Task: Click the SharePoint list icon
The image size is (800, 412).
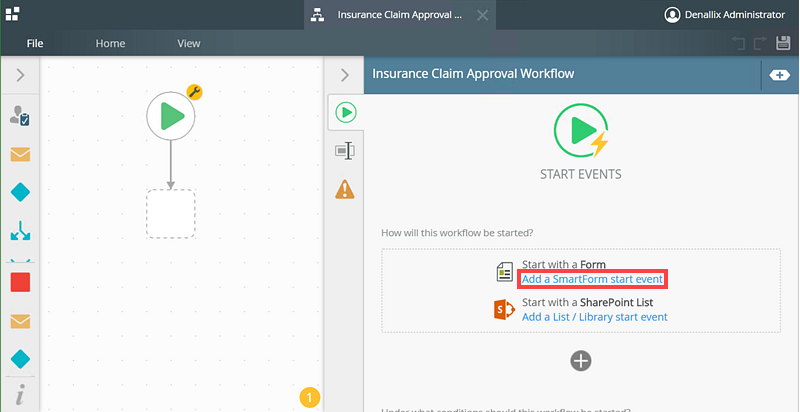Action: coord(505,310)
